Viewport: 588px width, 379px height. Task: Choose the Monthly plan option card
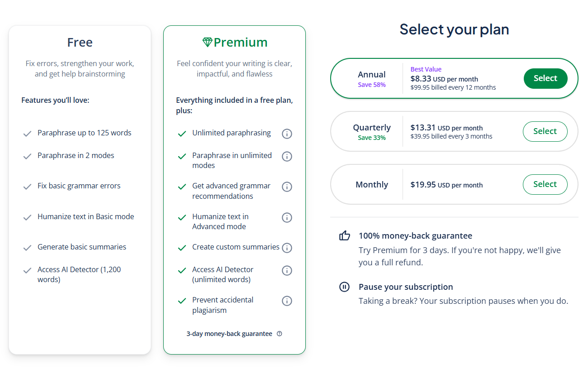pos(454,184)
